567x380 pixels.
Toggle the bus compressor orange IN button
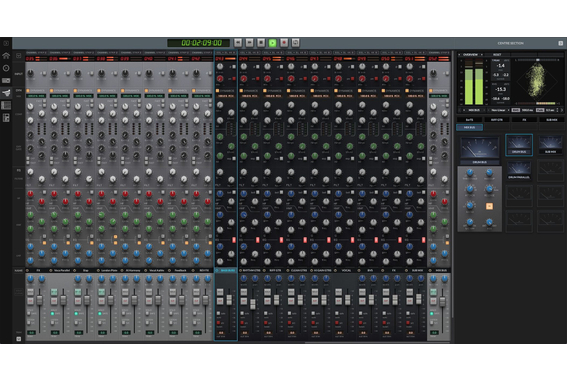[489, 206]
